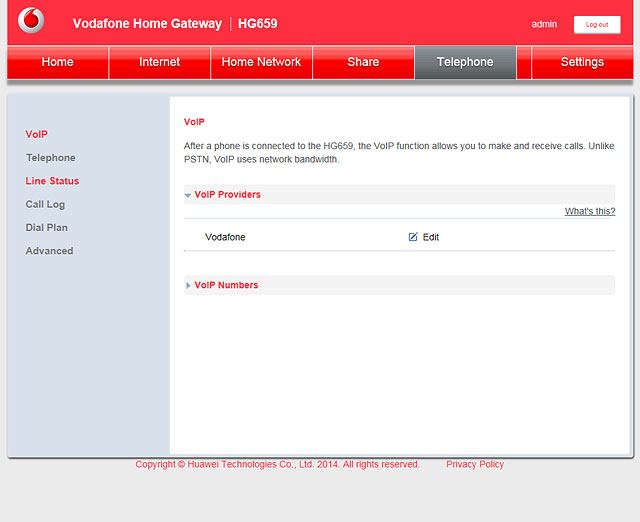
Task: Click the VoIP Numbers header text
Action: point(226,285)
